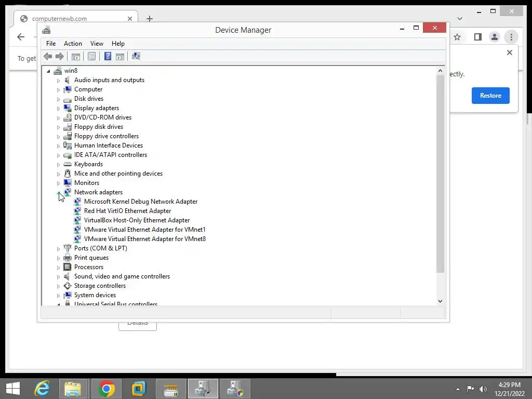Open the Properties toolbar icon
This screenshot has width=532, height=399.
pos(91,56)
